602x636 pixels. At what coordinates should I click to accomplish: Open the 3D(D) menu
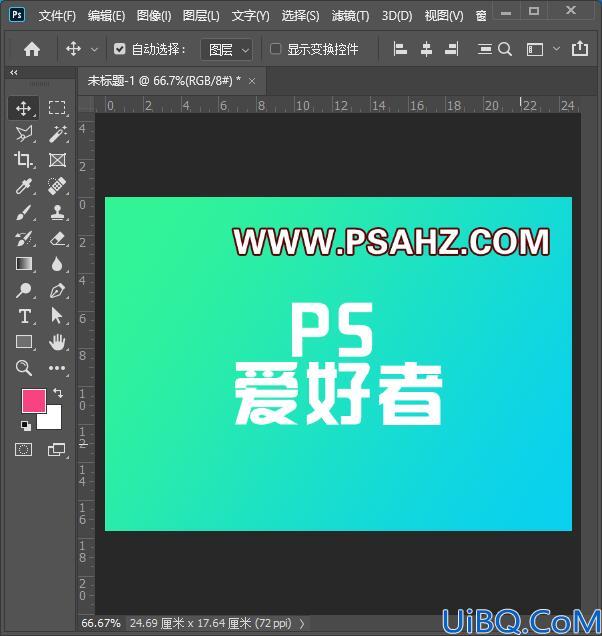tap(397, 16)
